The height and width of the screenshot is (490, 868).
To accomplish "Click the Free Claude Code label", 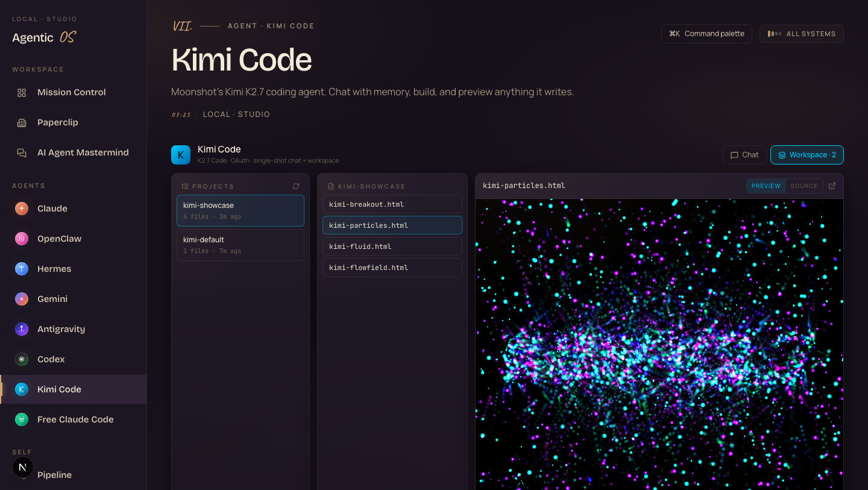I will (x=75, y=419).
